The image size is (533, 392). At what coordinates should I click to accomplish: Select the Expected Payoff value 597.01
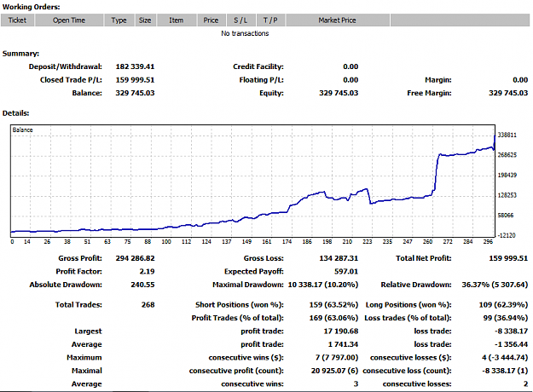346,271
